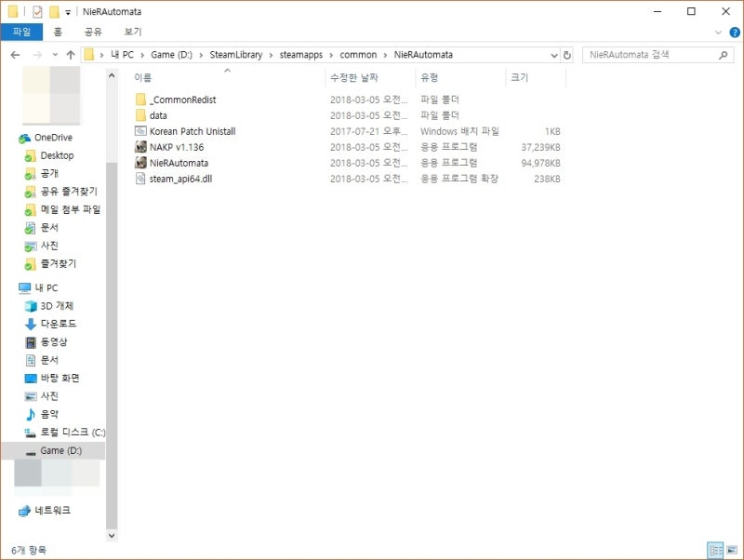This screenshot has width=744, height=560.
Task: Open the 파일 ribbon tab
Action: [x=21, y=32]
